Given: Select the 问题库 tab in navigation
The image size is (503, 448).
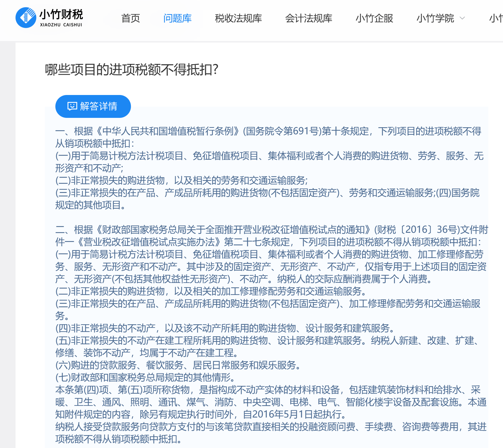Looking at the screenshot, I should pos(177,18).
